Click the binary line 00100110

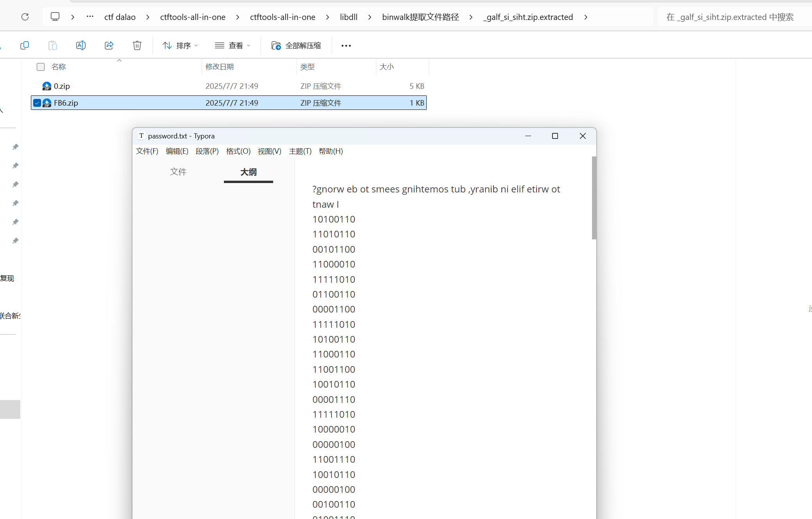334,504
